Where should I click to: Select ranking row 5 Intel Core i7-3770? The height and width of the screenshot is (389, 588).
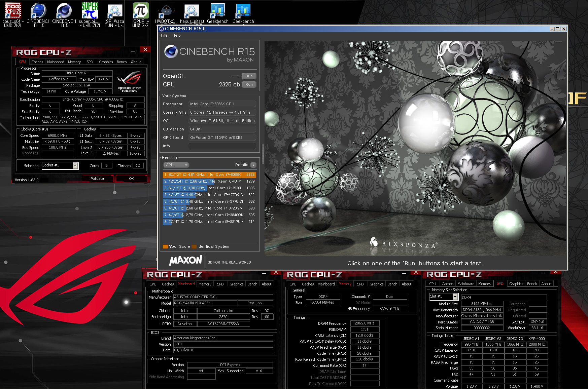pos(209,201)
